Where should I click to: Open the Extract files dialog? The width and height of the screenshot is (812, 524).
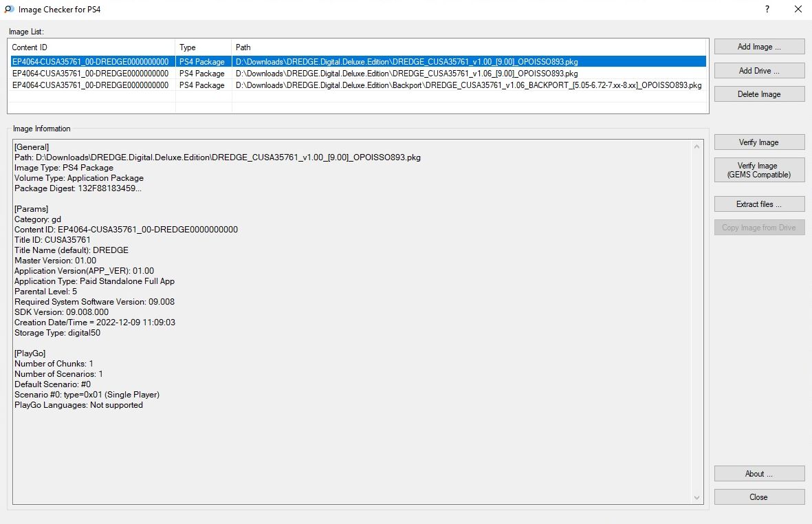coord(759,204)
